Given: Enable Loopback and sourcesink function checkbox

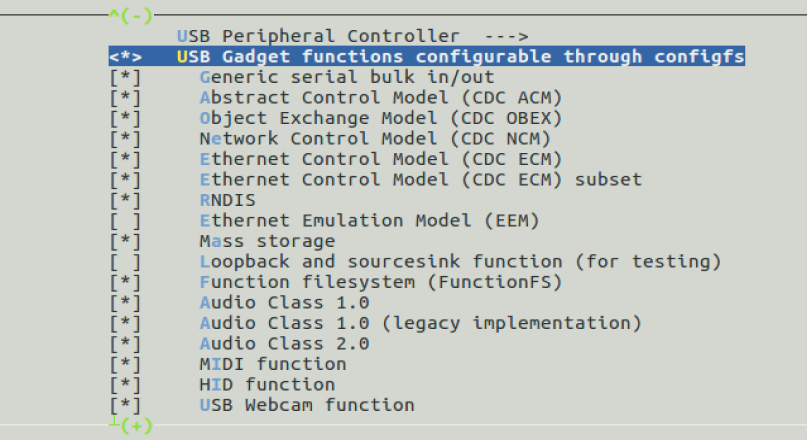Looking at the screenshot, I should pyautogui.click(x=125, y=262).
